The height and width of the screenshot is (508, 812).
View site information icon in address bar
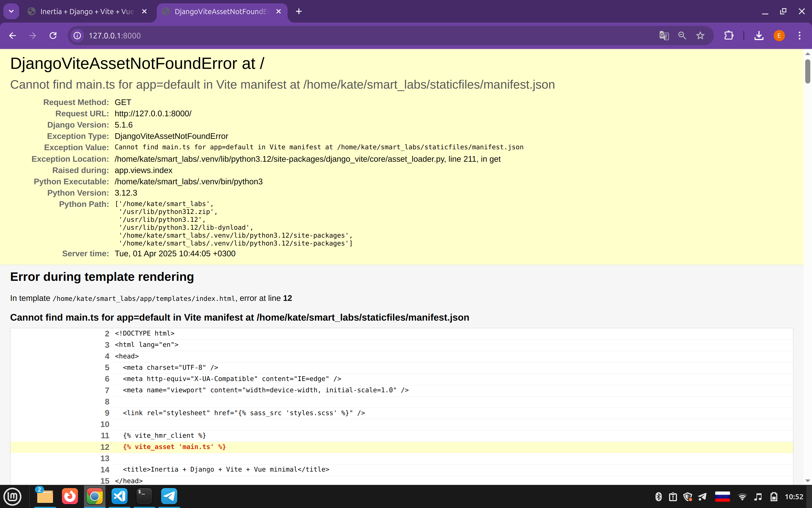pyautogui.click(x=78, y=36)
